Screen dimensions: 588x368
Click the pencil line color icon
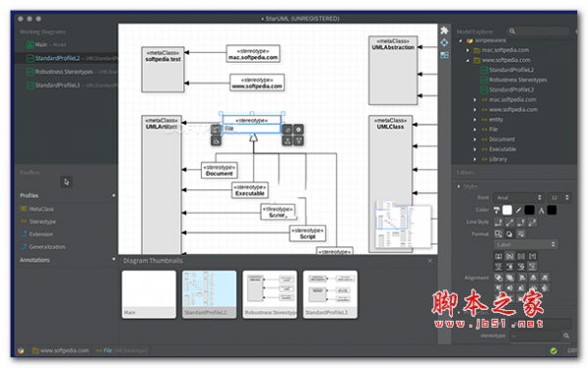[518, 210]
